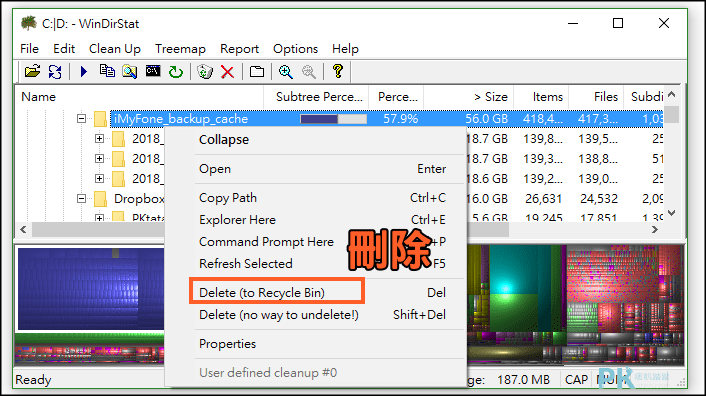This screenshot has height=396, width=706.
Task: Open the Treemap menu
Action: click(180, 49)
